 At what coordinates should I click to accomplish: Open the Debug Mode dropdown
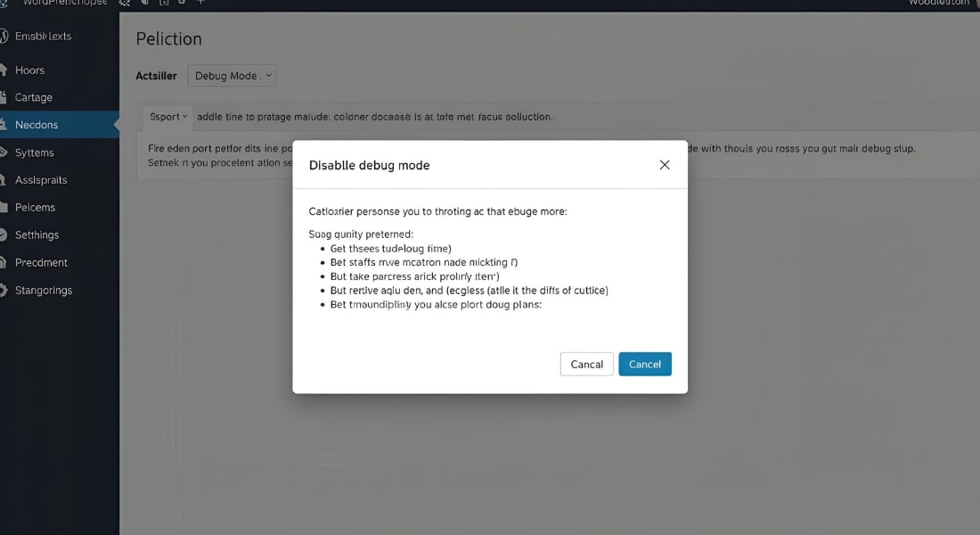[x=232, y=76]
